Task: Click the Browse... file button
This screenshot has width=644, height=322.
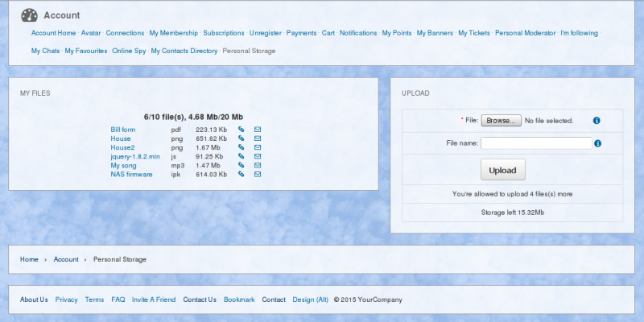Action: point(501,120)
